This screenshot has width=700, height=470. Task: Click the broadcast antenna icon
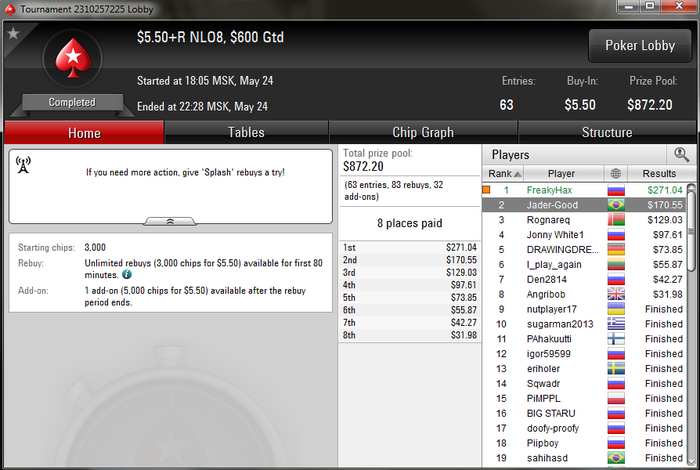coord(23,165)
